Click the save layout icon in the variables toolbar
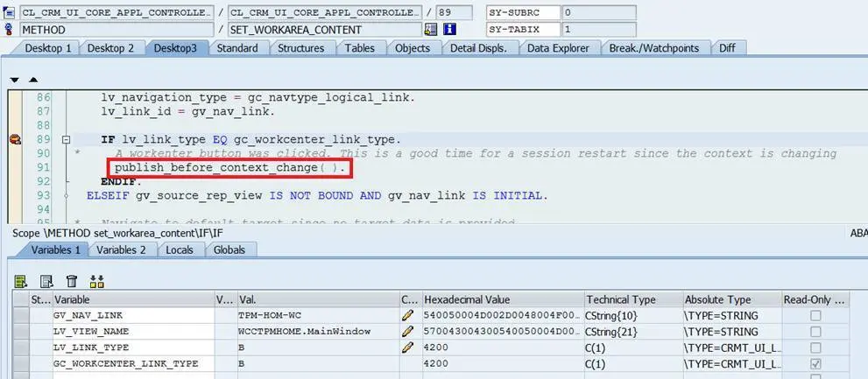The height and width of the screenshot is (379, 868). [47, 281]
